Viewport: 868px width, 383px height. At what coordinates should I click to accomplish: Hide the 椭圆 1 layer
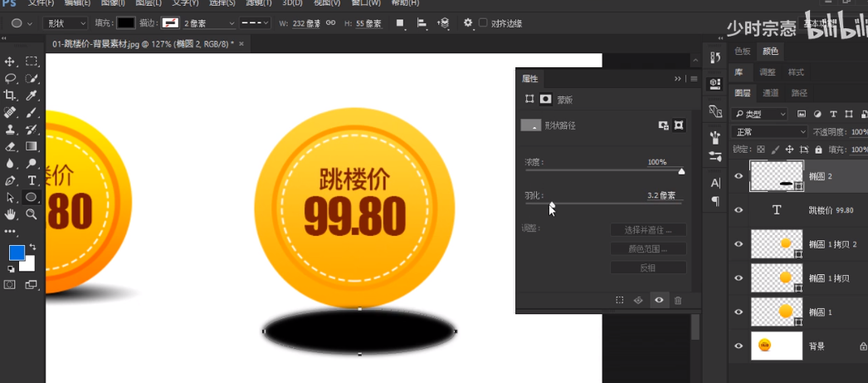(738, 312)
